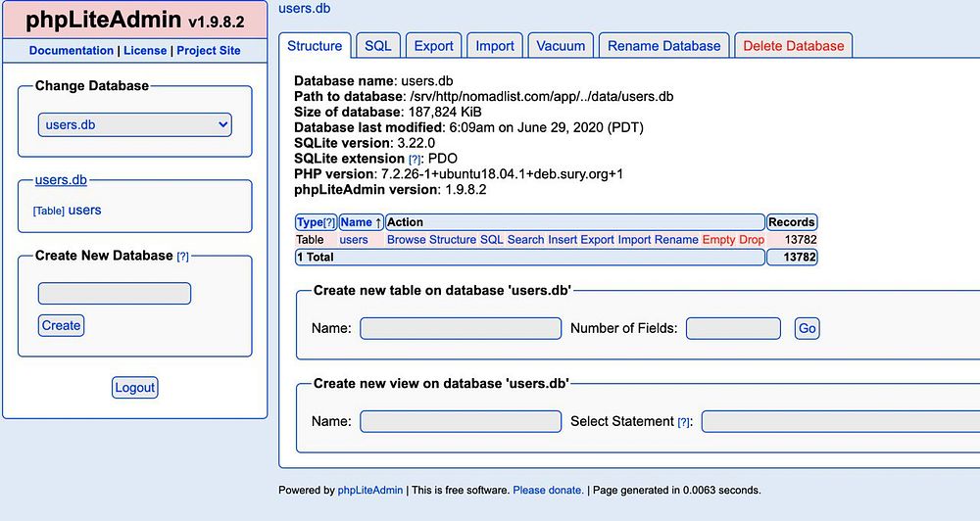Click the users.db link in sidebar
This screenshot has height=521, width=980.
(61, 180)
